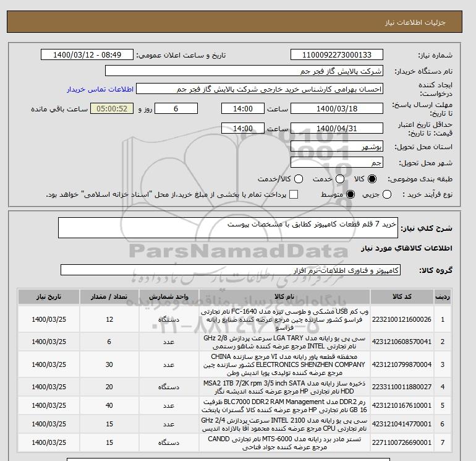The height and width of the screenshot is (461, 476).
Task: Click the واحد شمارش column header
Action: 169,296
